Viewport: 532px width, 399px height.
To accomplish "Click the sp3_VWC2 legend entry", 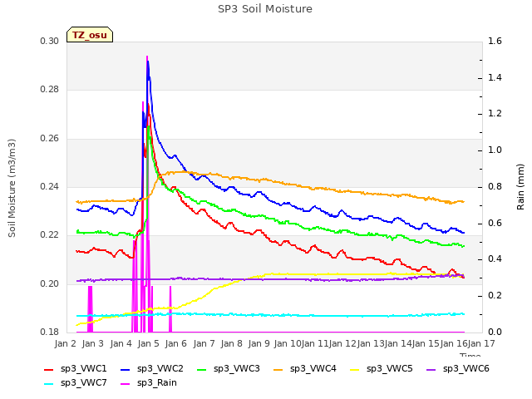I will (x=152, y=369).
